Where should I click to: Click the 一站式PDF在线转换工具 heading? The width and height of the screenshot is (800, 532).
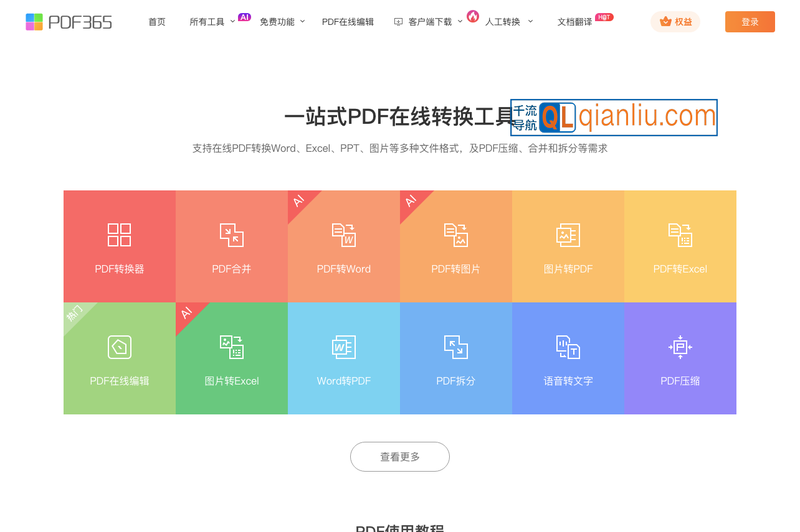tap(399, 117)
